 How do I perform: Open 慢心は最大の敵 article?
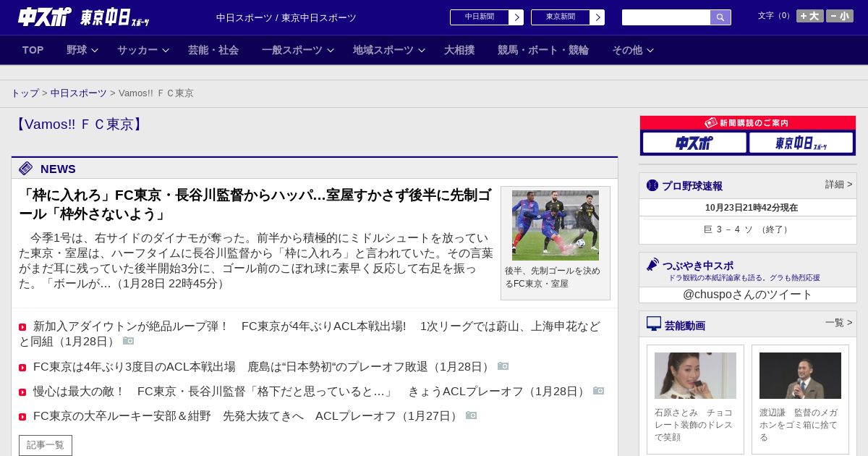tap(311, 392)
